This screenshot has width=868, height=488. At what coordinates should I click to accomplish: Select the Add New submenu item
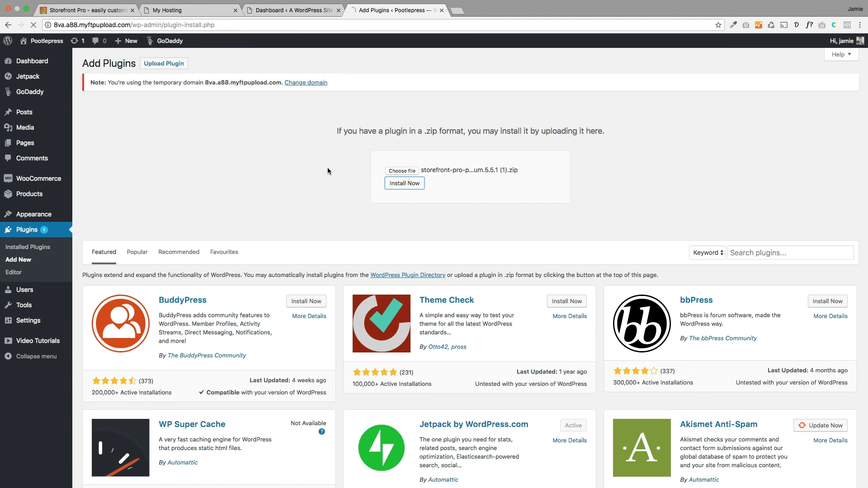(18, 259)
